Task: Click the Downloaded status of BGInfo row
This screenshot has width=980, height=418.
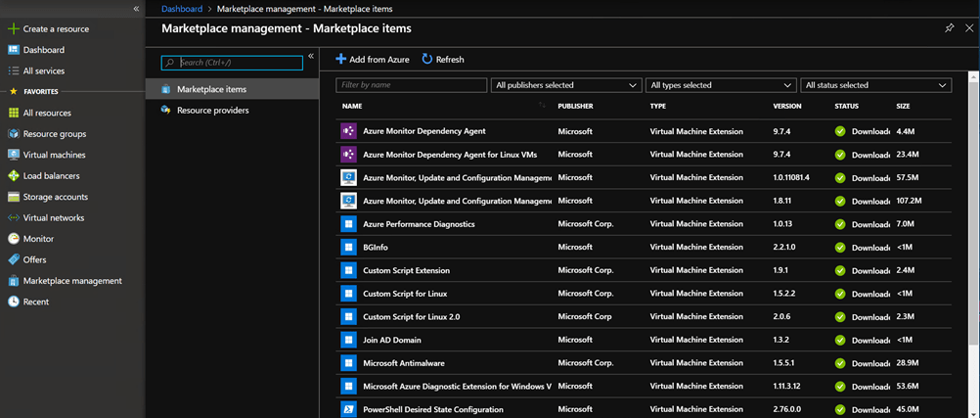Action: point(863,247)
